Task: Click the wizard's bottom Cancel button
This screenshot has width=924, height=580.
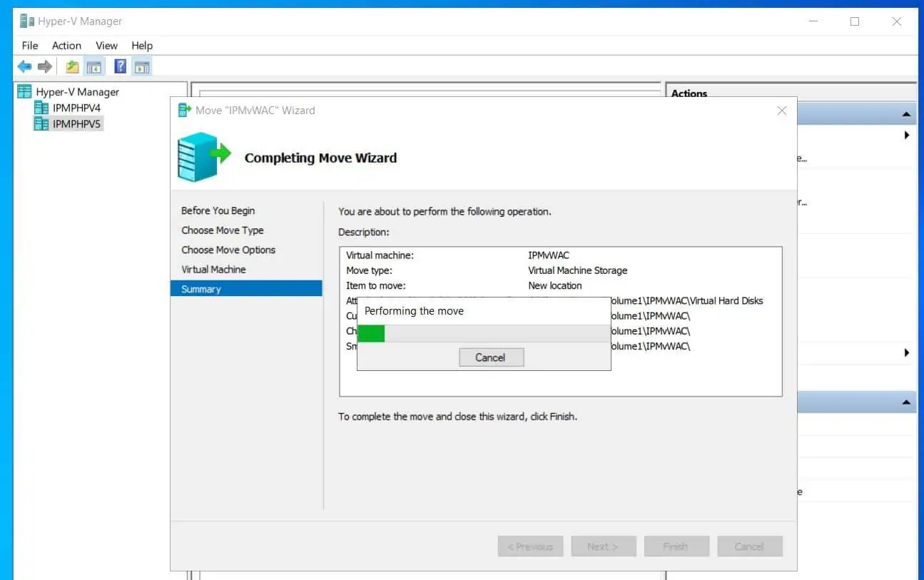Action: [x=750, y=546]
